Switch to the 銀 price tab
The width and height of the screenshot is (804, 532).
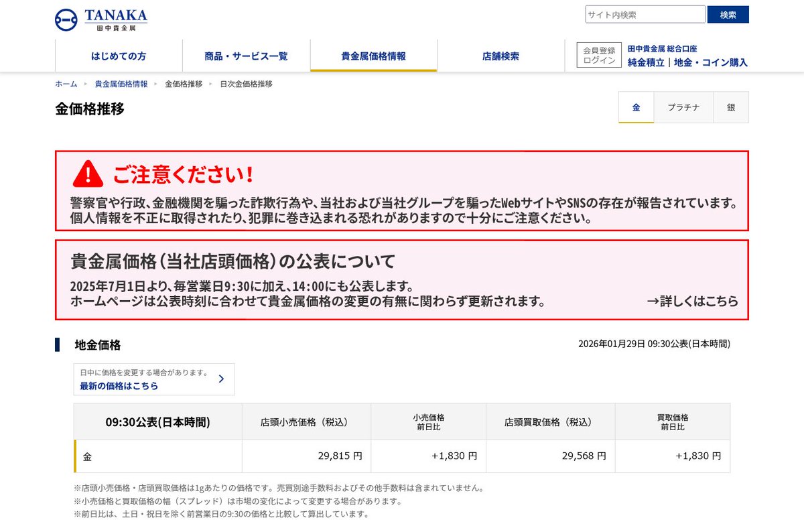point(730,107)
